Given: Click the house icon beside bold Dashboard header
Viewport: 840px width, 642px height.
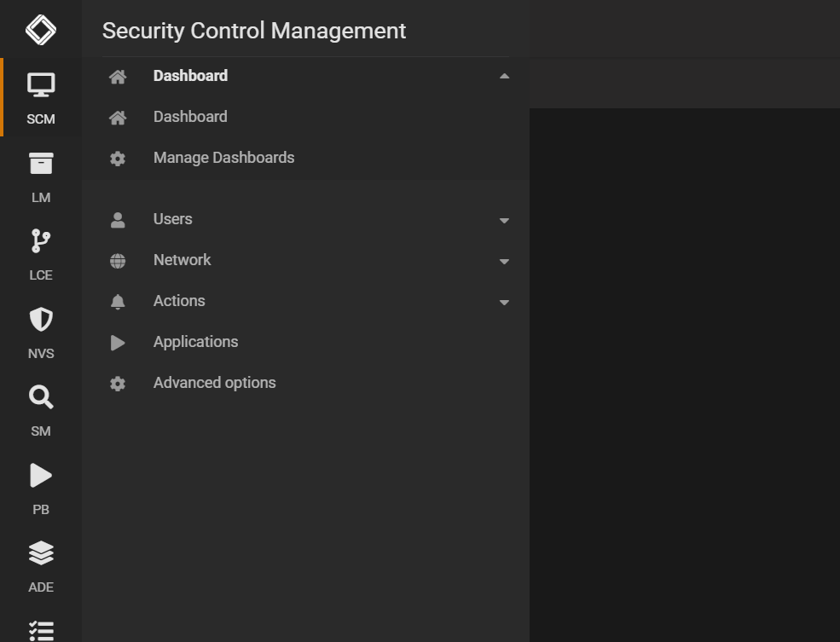Looking at the screenshot, I should [x=118, y=77].
